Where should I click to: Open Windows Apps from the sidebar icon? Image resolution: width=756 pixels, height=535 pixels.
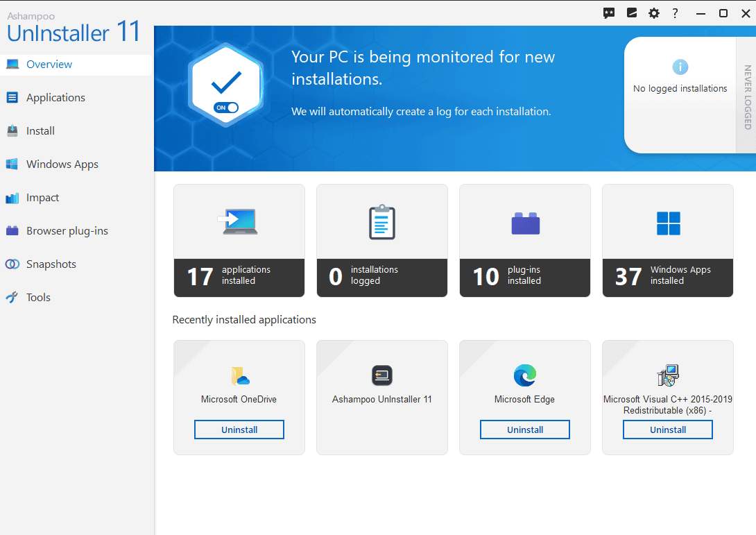click(12, 164)
